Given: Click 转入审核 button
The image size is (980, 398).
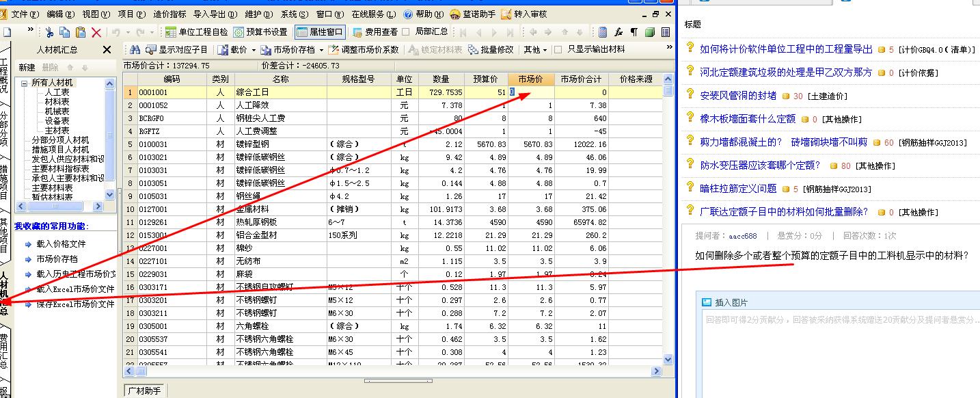Looking at the screenshot, I should [524, 14].
